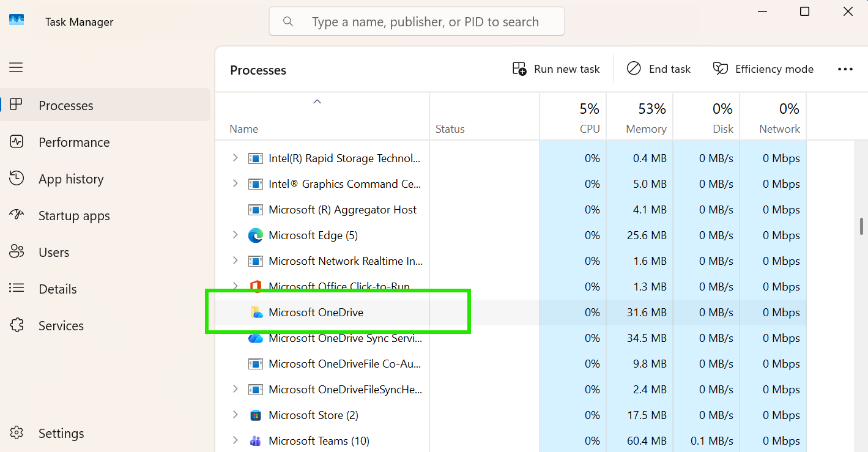Image resolution: width=868 pixels, height=452 pixels.
Task: Expand the Intel Rapid Storage Technology row
Action: 236,158
